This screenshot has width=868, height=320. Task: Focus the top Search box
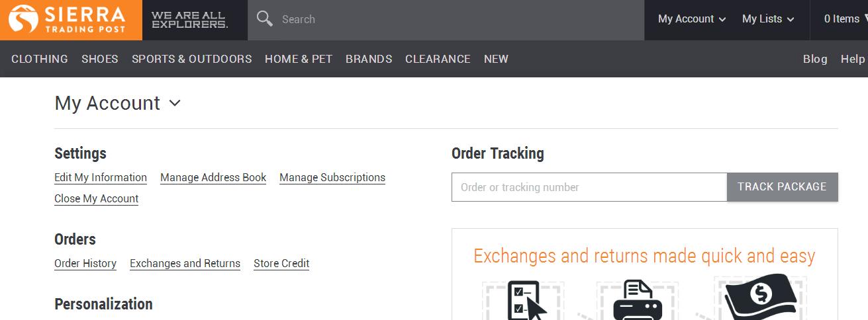[446, 20]
